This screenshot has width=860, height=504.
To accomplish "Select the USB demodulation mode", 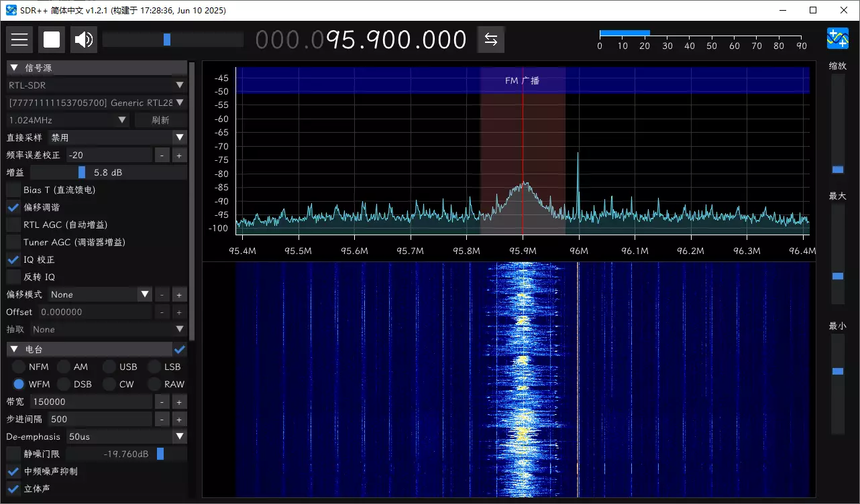I will tap(109, 367).
